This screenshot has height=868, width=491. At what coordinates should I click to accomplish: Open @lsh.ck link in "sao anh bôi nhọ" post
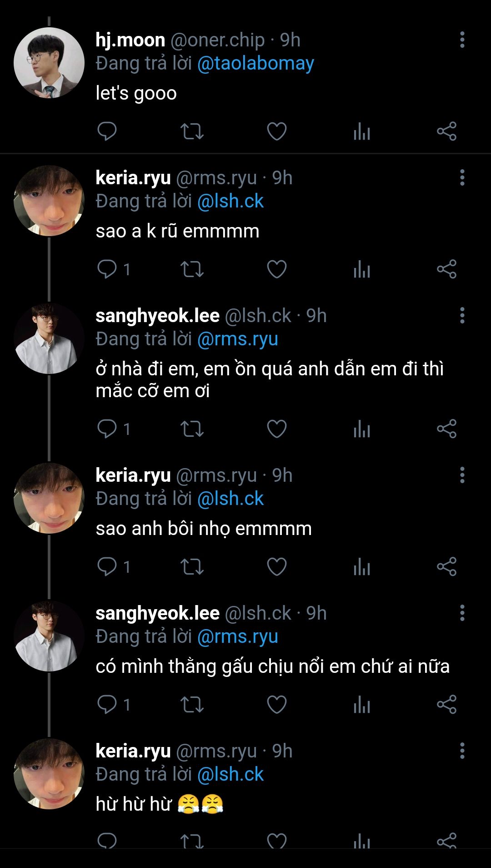click(230, 499)
